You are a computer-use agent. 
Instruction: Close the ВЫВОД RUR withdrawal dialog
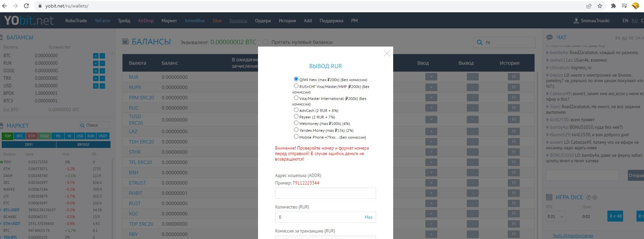click(x=387, y=53)
